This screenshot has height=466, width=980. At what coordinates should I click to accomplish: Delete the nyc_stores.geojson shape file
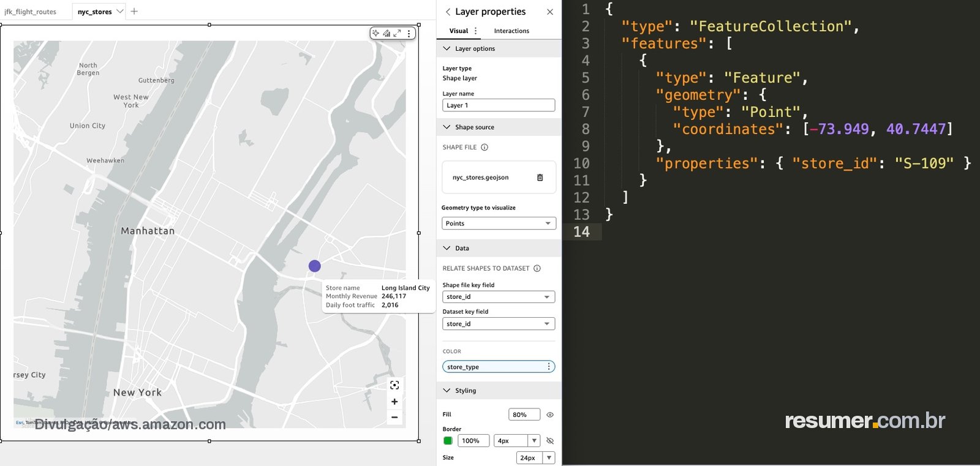pos(540,178)
